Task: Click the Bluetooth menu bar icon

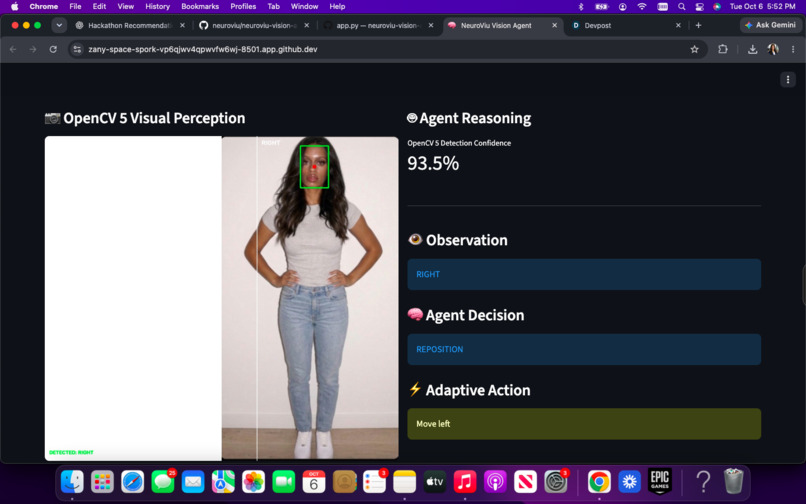Action: pyautogui.click(x=581, y=6)
